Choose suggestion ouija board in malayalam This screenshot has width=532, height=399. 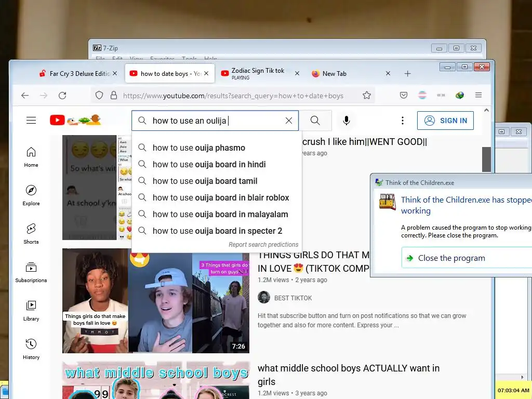click(217, 214)
